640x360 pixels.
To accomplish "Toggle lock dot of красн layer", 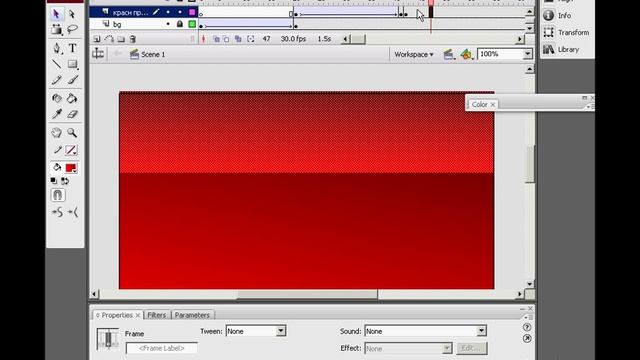I will (x=180, y=12).
